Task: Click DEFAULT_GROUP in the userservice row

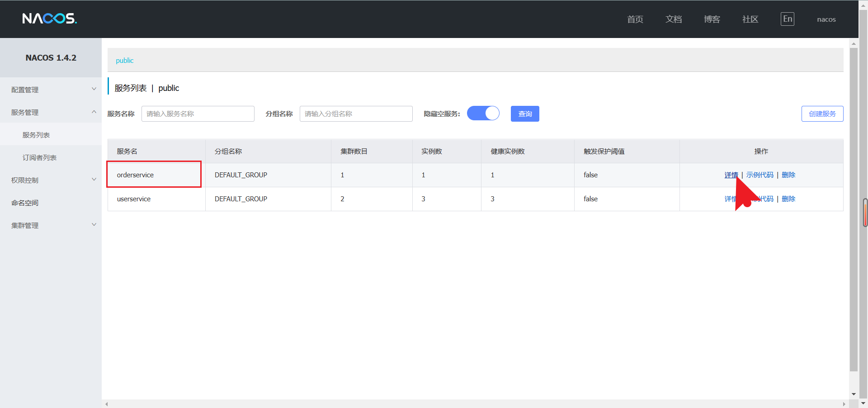Action: pos(241,199)
